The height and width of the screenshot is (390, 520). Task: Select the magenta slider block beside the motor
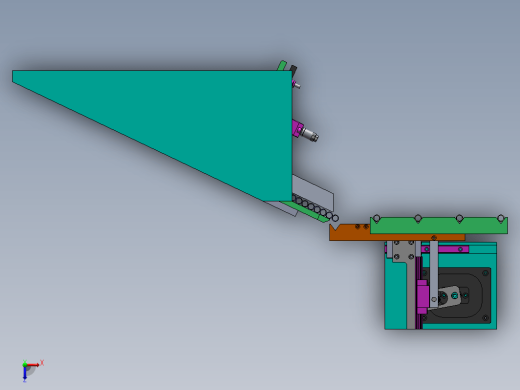coord(422,297)
